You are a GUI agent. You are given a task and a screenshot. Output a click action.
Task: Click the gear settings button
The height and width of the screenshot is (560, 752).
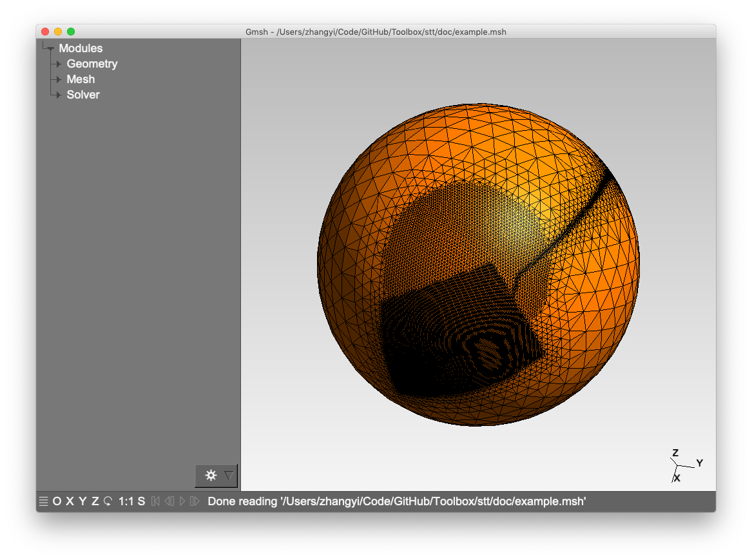click(x=210, y=476)
